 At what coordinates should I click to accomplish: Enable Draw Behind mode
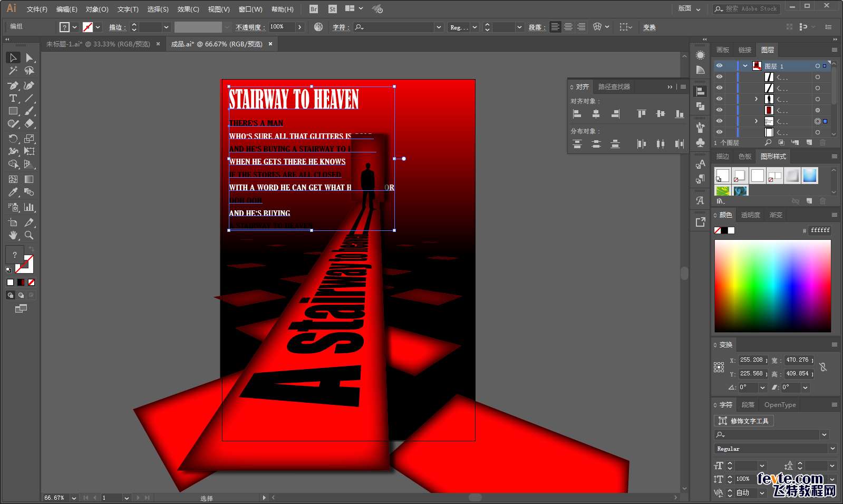coord(21,295)
